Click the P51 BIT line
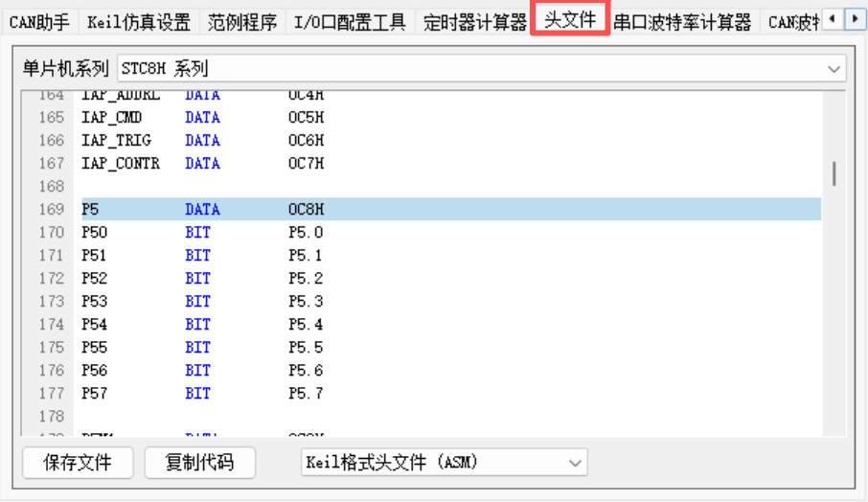 point(451,255)
